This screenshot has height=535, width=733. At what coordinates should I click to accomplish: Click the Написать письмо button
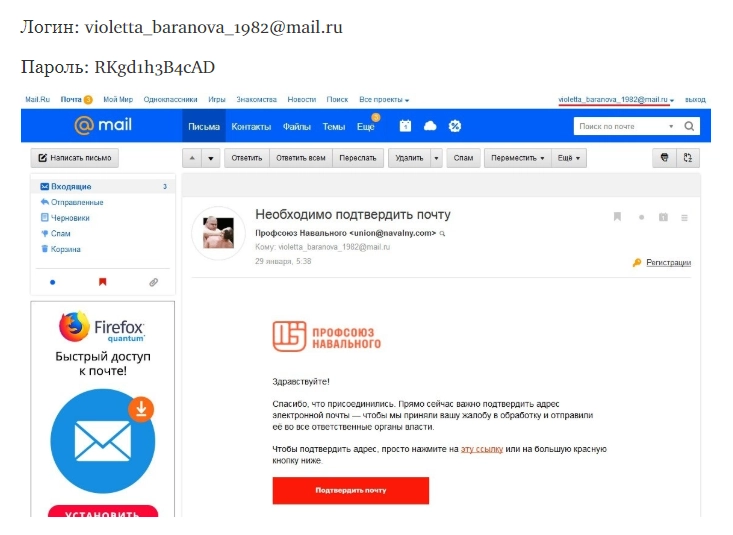point(75,158)
